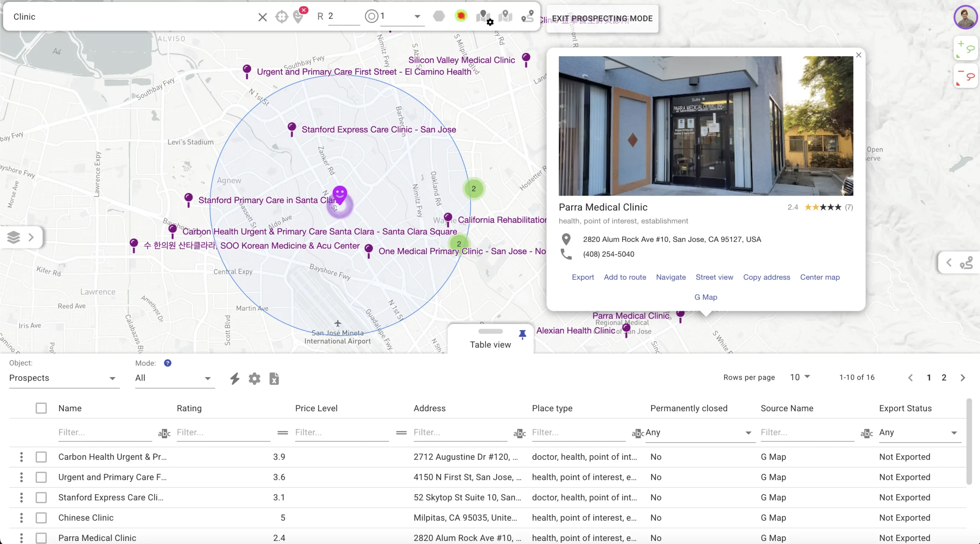Go to page 2 of results

coord(944,378)
